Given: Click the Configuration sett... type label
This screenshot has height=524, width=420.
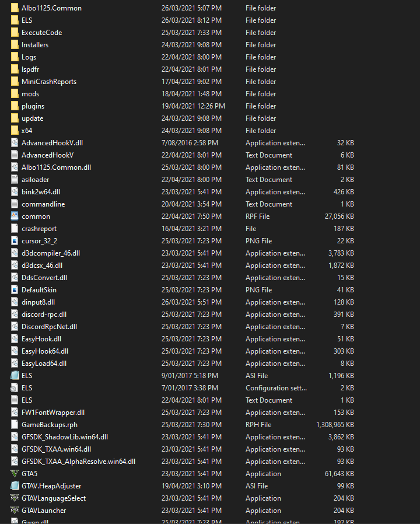Looking at the screenshot, I should 276,388.
